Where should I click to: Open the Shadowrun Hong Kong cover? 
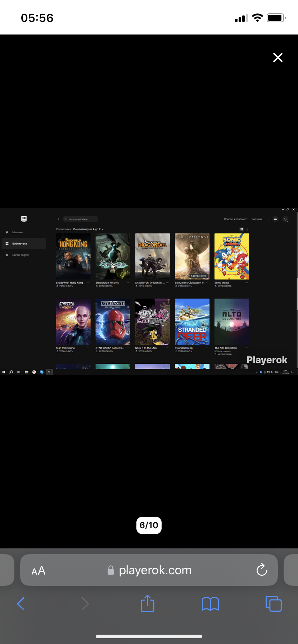click(73, 256)
